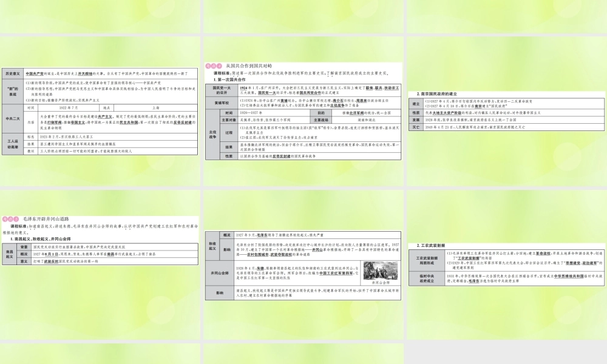The width and height of the screenshot is (607, 364).
Task: Click the heading 1. 第一次国共合作
Action: [229, 79]
